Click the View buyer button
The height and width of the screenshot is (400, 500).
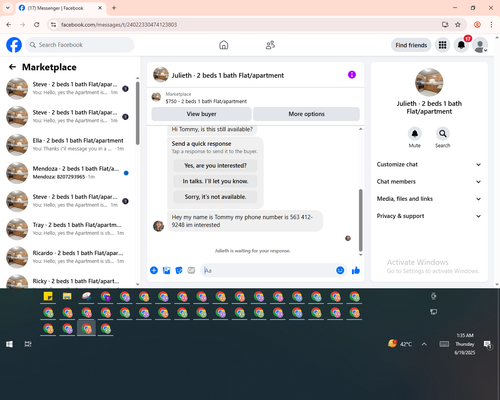coord(201,114)
